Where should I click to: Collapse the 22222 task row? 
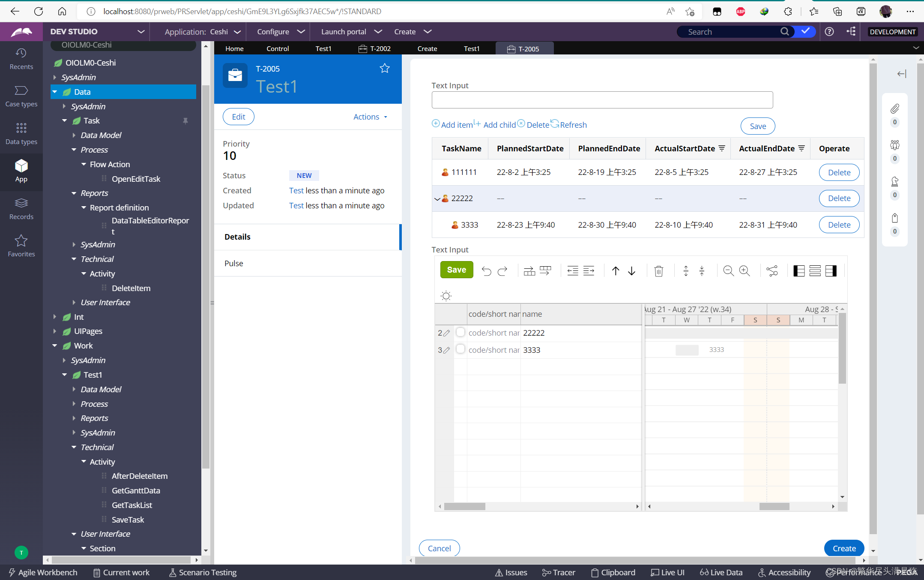point(437,198)
